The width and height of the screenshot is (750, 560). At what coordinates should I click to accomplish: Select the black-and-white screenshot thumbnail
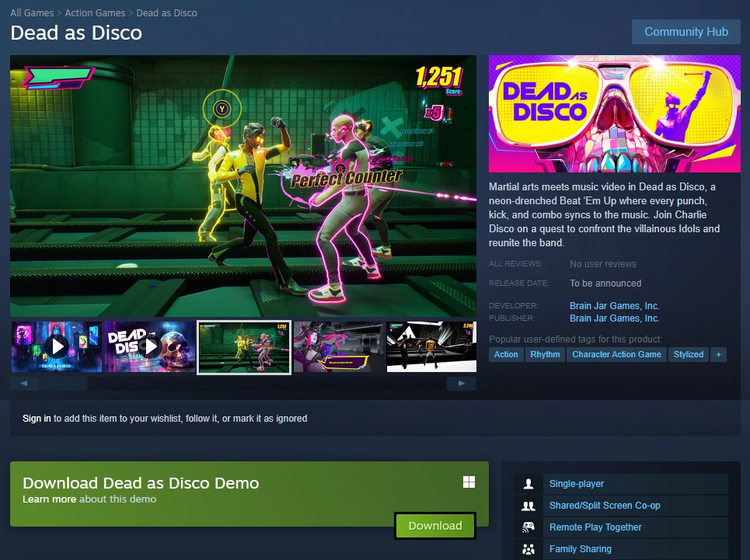point(431,346)
